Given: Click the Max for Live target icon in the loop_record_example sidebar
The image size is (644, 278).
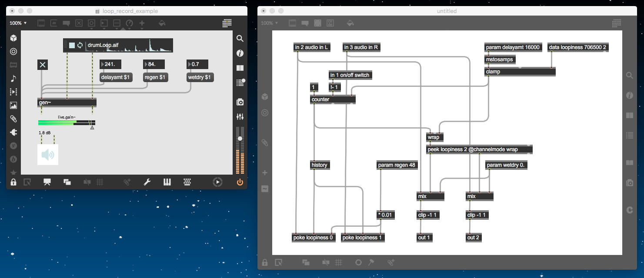Looking at the screenshot, I should (x=13, y=52).
